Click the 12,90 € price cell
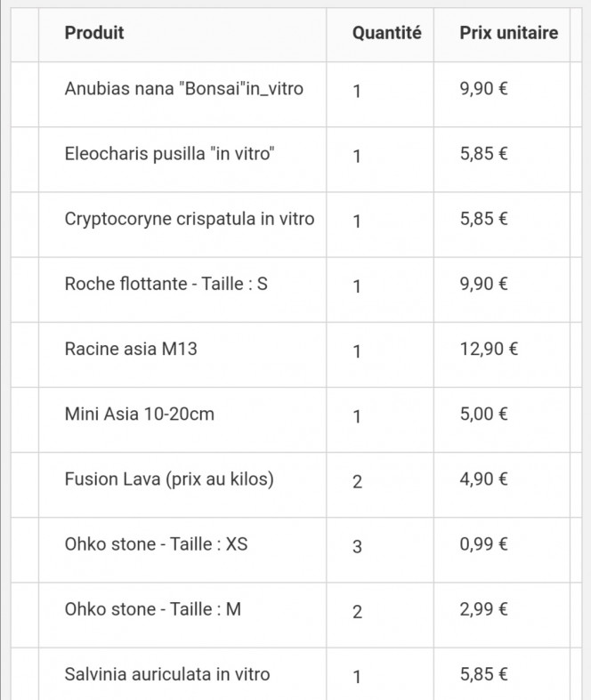The image size is (591, 700). (489, 349)
